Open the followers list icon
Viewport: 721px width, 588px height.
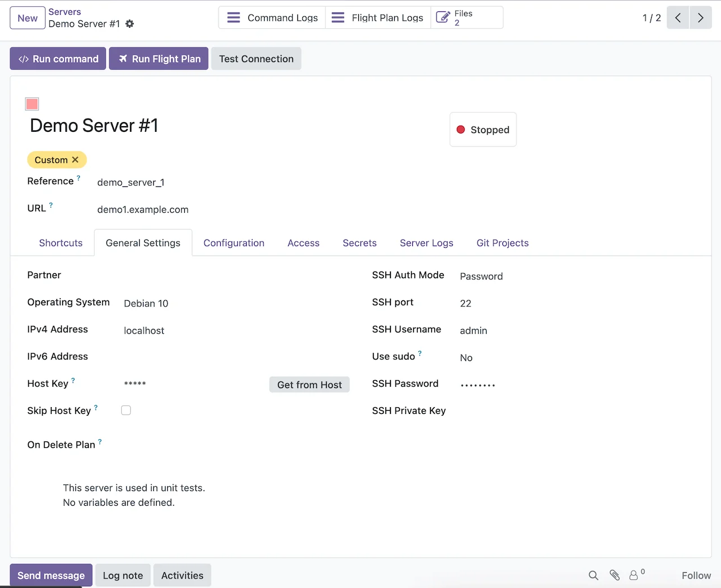(634, 575)
